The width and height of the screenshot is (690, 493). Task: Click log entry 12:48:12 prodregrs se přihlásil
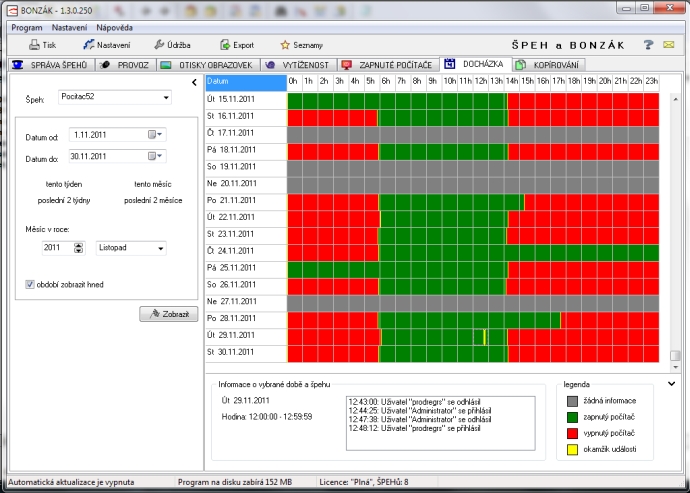(x=414, y=428)
